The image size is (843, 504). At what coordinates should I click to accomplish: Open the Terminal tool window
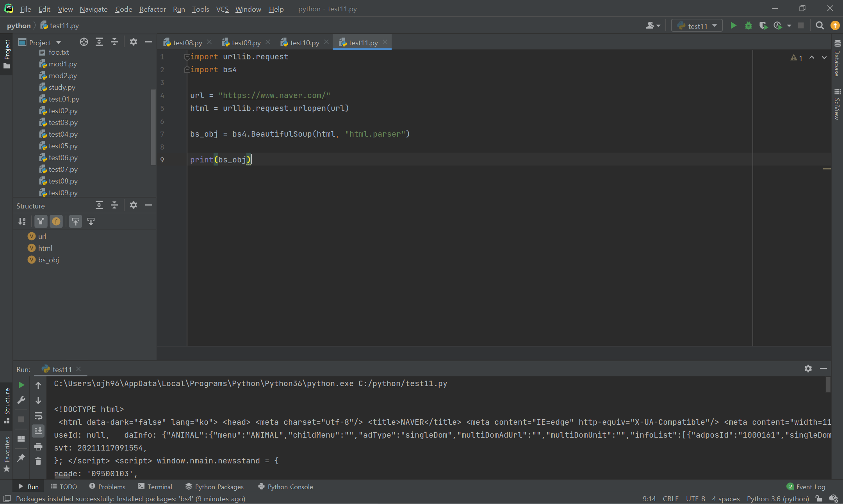(155, 487)
